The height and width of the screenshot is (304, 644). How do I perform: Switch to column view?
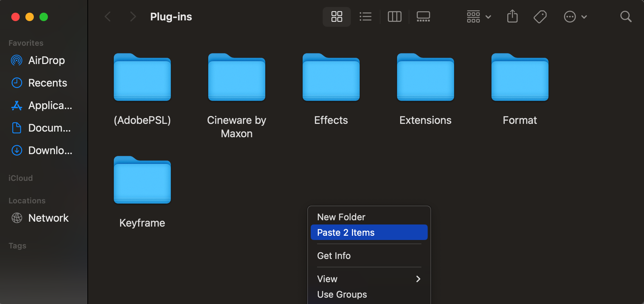(x=394, y=17)
